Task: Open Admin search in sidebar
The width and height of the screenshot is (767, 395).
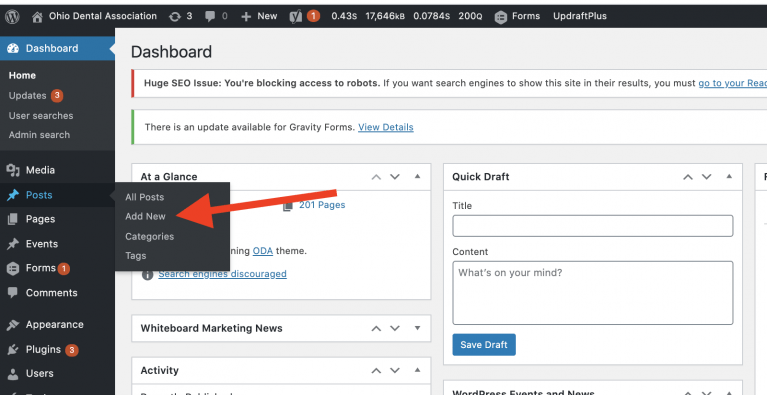Action: tap(39, 135)
